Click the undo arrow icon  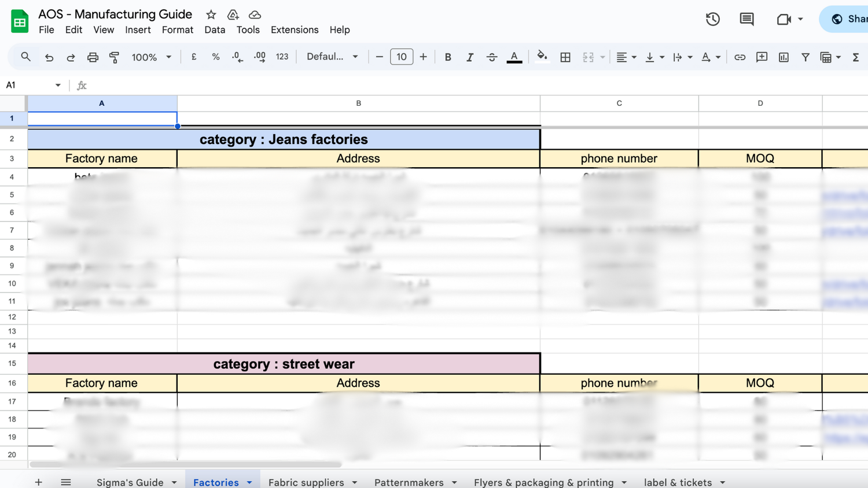tap(49, 57)
